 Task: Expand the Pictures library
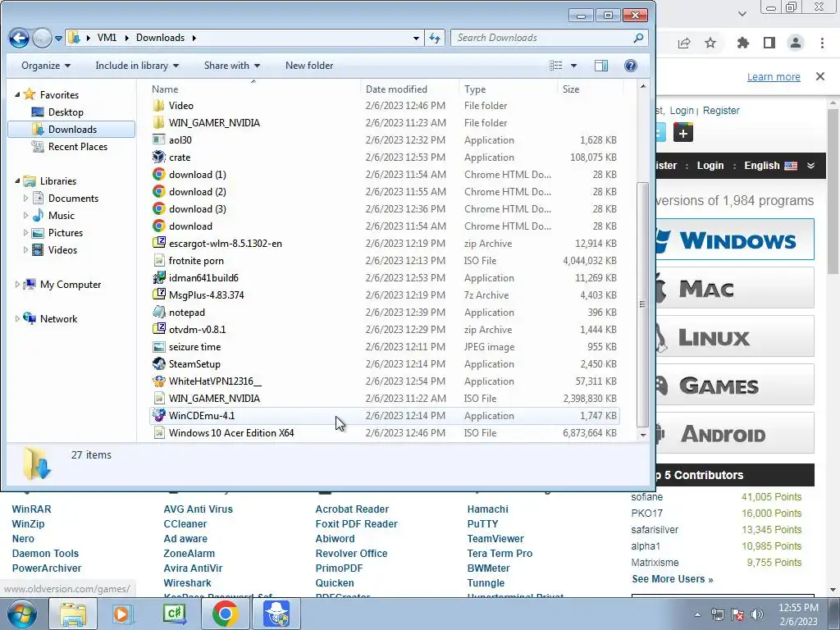pyautogui.click(x=25, y=232)
